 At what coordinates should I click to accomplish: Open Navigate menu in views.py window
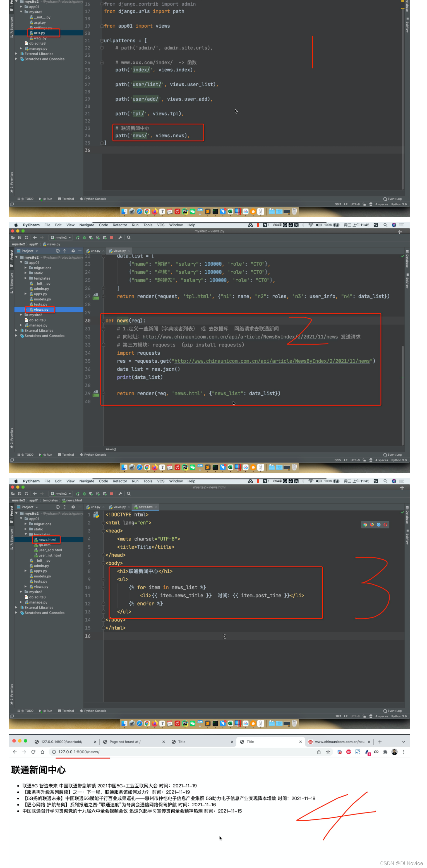(87, 225)
